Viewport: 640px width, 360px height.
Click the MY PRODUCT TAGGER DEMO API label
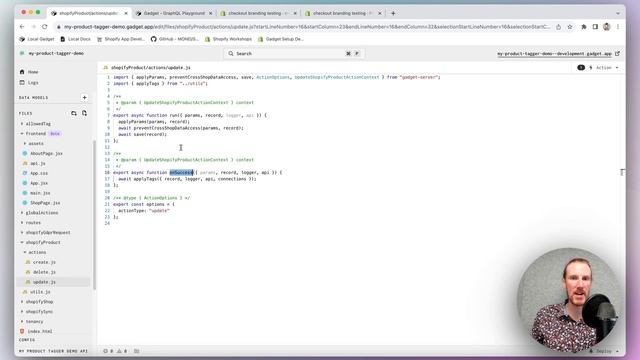coord(53,351)
